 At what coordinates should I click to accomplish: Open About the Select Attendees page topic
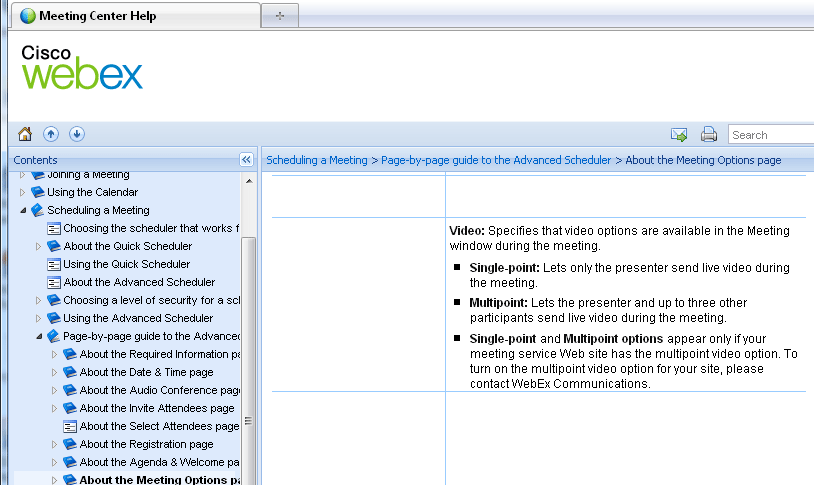(x=159, y=426)
